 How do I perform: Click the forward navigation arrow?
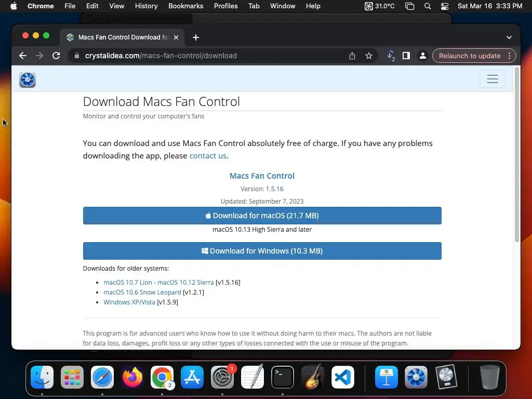coord(39,56)
